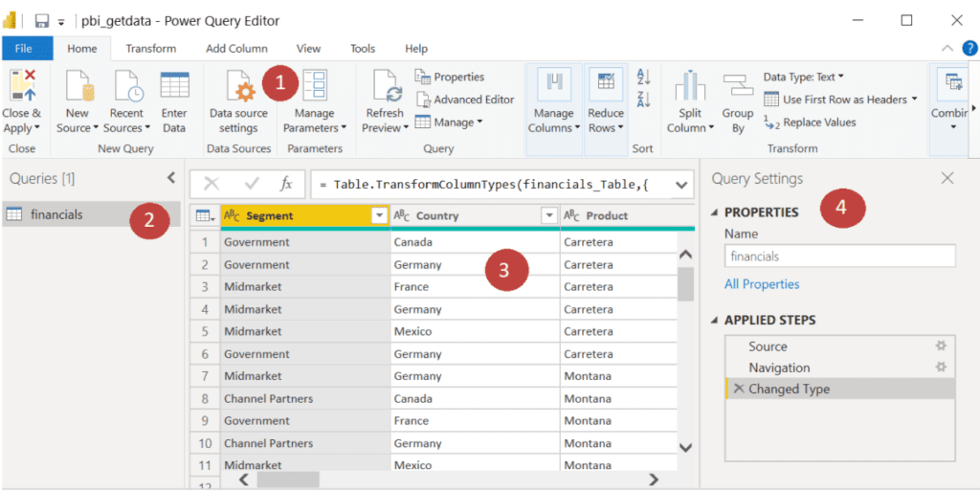Image resolution: width=980 pixels, height=491 pixels.
Task: Collapse the Queries pane
Action: pyautogui.click(x=171, y=178)
